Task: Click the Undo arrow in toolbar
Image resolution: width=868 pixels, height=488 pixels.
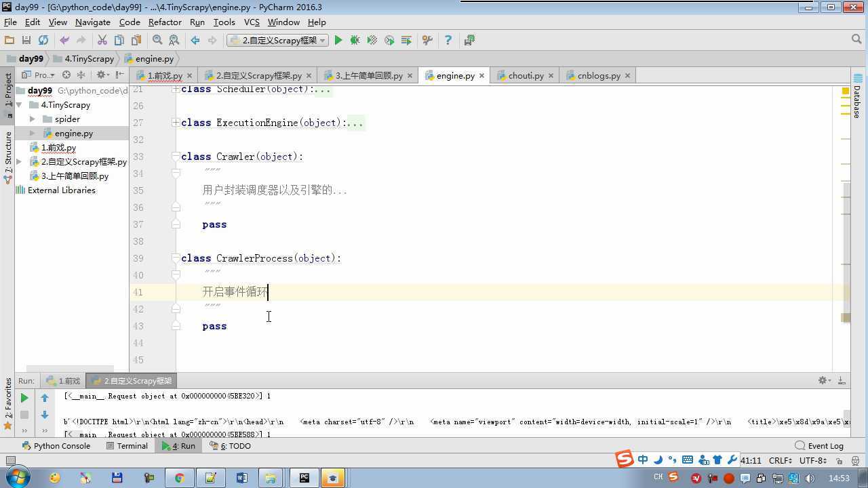Action: [64, 41]
